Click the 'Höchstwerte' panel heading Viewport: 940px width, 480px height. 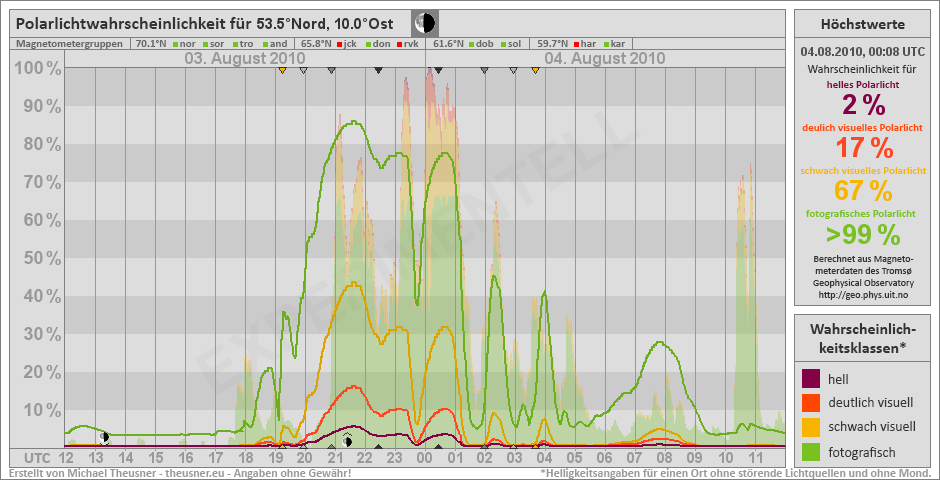863,24
